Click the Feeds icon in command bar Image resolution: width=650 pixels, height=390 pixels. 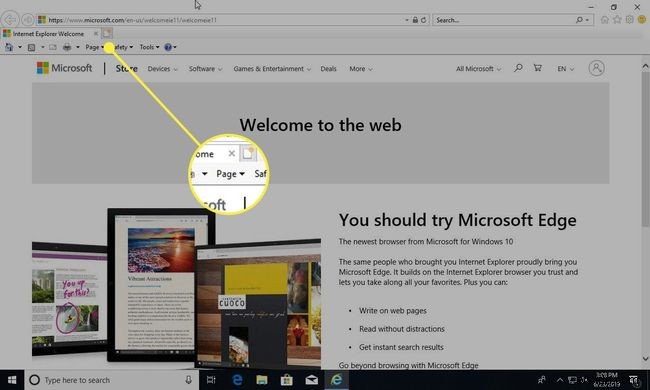point(32,47)
